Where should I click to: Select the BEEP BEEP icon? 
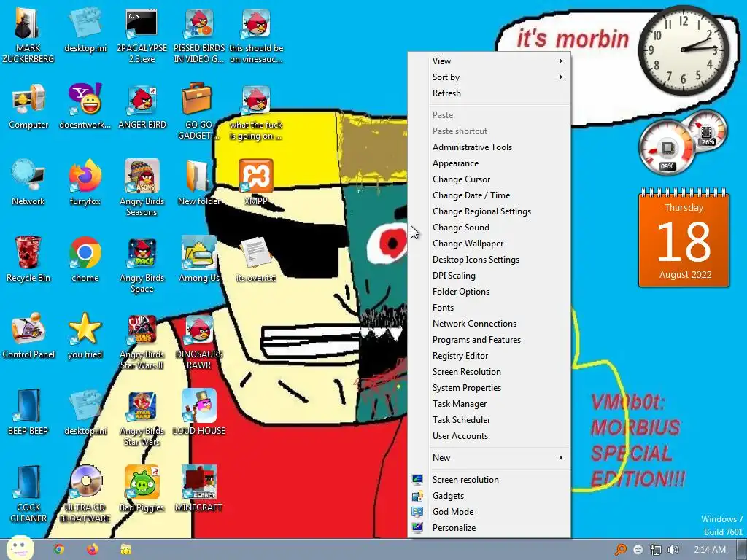[x=28, y=413]
